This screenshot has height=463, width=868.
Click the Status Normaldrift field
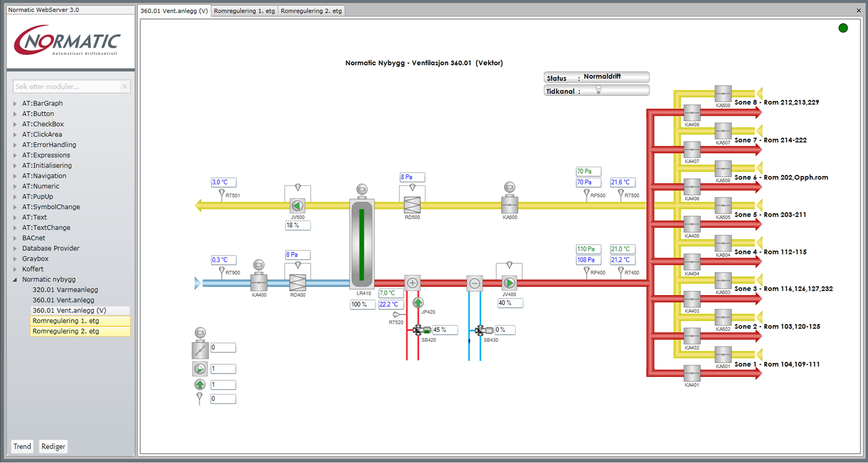point(597,77)
